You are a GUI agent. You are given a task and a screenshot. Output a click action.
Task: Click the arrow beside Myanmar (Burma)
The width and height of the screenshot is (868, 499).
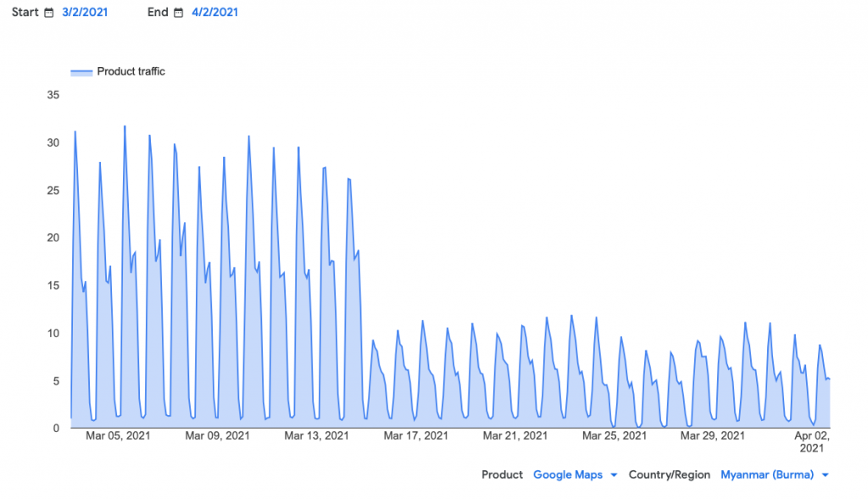click(825, 475)
